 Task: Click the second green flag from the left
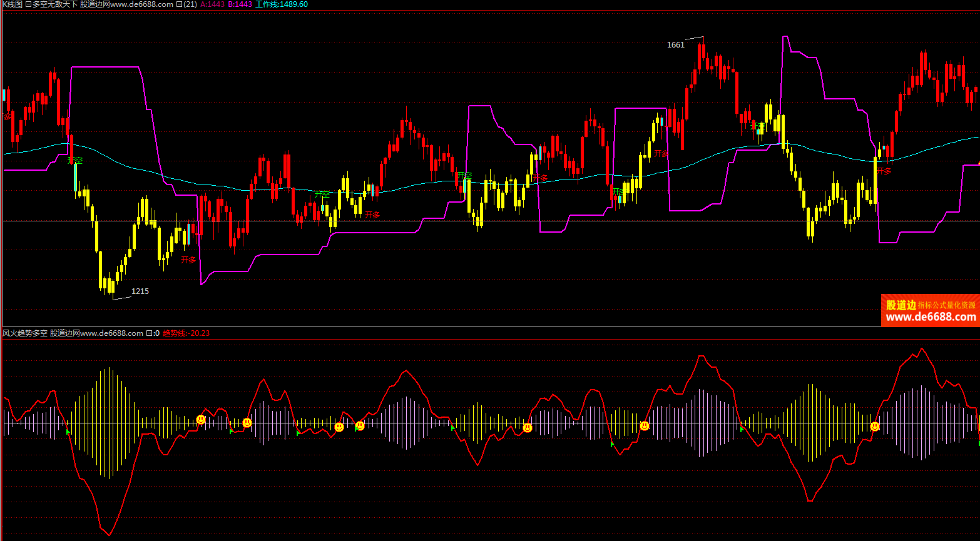click(232, 431)
